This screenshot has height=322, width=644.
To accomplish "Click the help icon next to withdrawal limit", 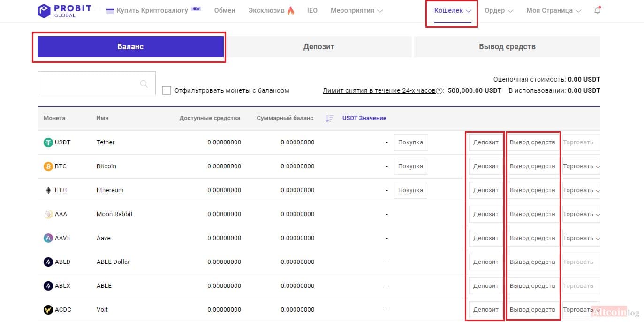I will coord(439,91).
